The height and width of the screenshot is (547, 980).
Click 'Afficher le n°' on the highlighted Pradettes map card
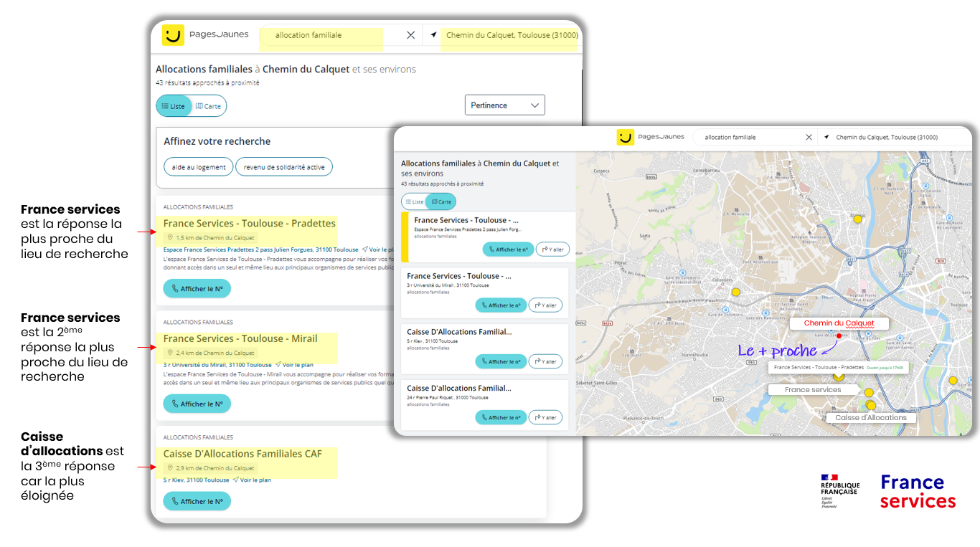509,249
